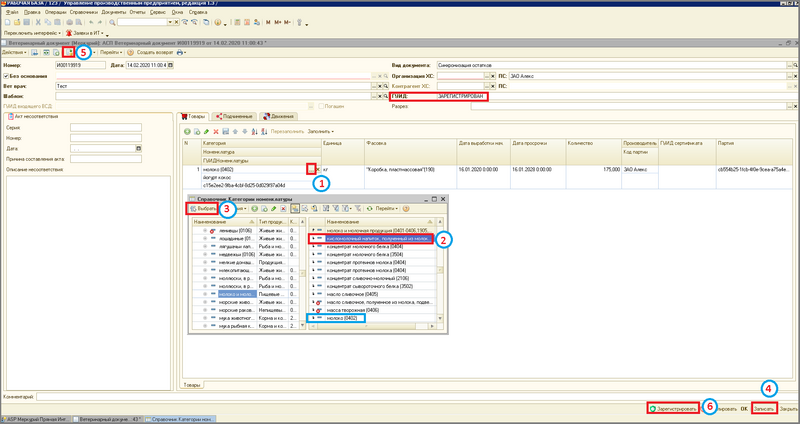Click the hierarchical view icon in Справочник toolbar

[x=295, y=208]
